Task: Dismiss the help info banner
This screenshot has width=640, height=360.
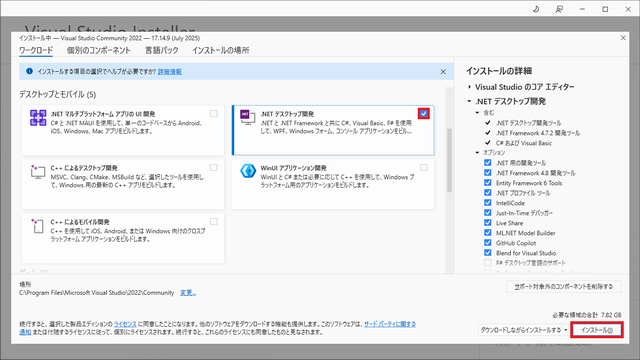Action: 443,72
